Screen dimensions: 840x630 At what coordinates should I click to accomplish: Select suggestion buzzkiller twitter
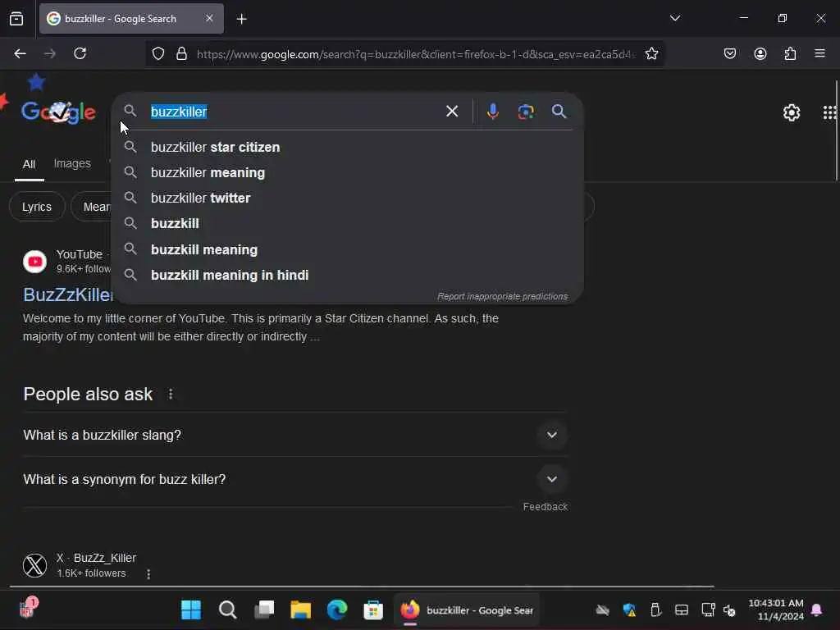click(348, 199)
